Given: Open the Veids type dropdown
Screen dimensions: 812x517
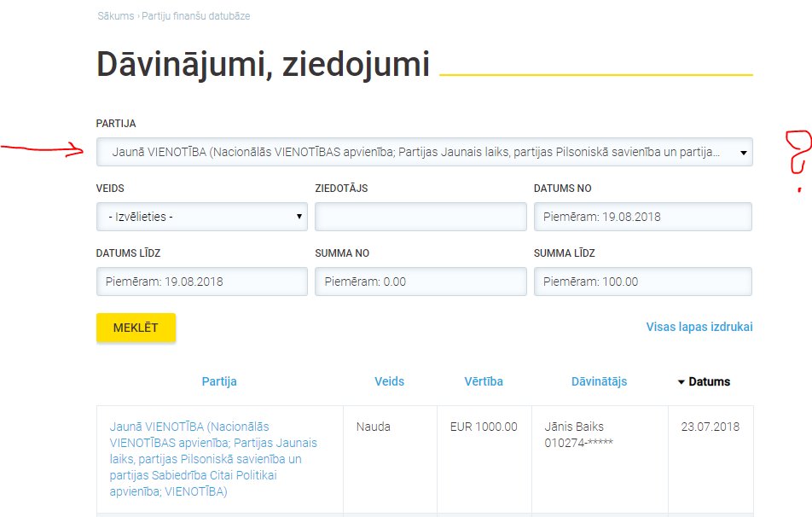Looking at the screenshot, I should click(202, 217).
